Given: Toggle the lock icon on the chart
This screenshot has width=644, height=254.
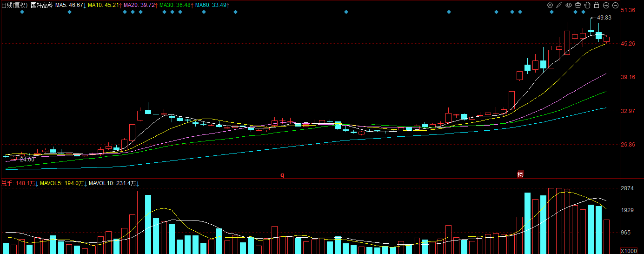Looking at the screenshot, I should [597, 5].
